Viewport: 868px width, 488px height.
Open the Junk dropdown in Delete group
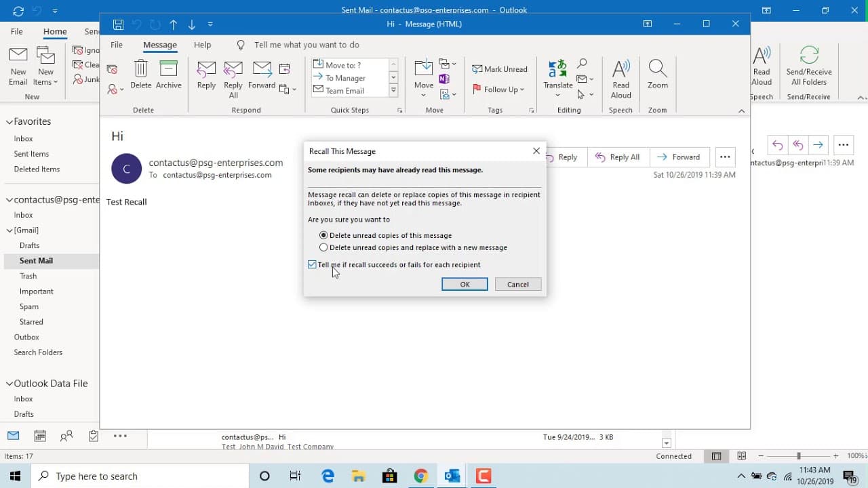(115, 89)
